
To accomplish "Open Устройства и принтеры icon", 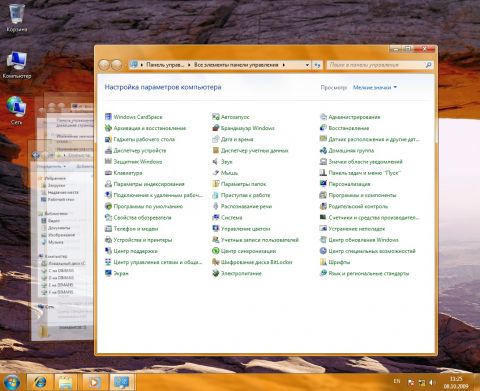I will 108,240.
